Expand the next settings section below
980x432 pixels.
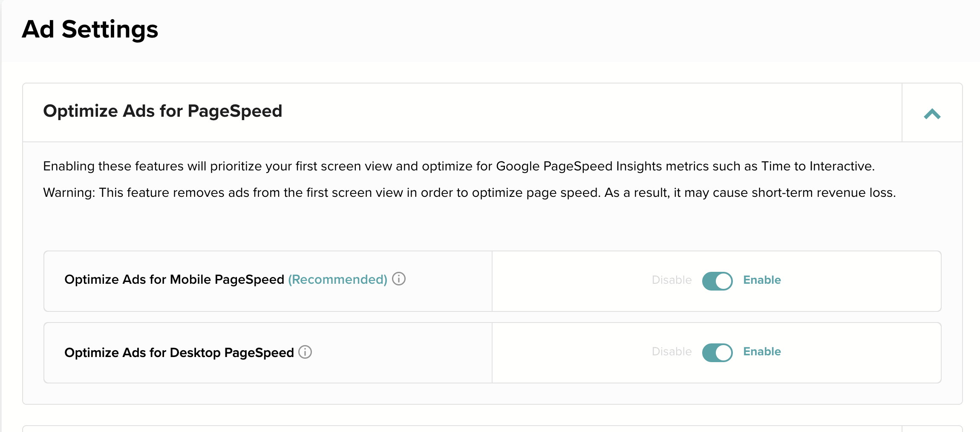pyautogui.click(x=931, y=429)
